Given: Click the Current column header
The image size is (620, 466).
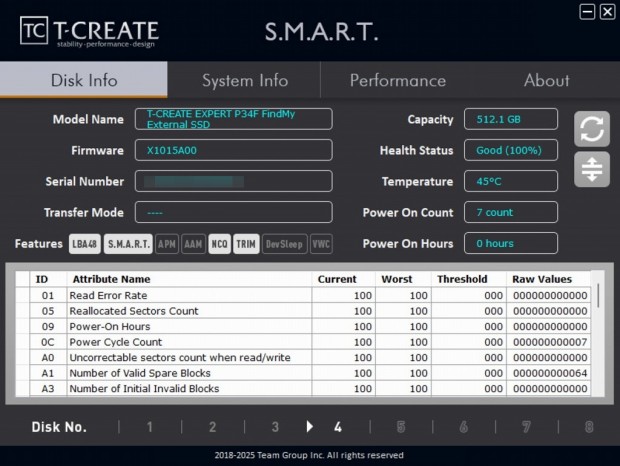Looking at the screenshot, I should [343, 279].
